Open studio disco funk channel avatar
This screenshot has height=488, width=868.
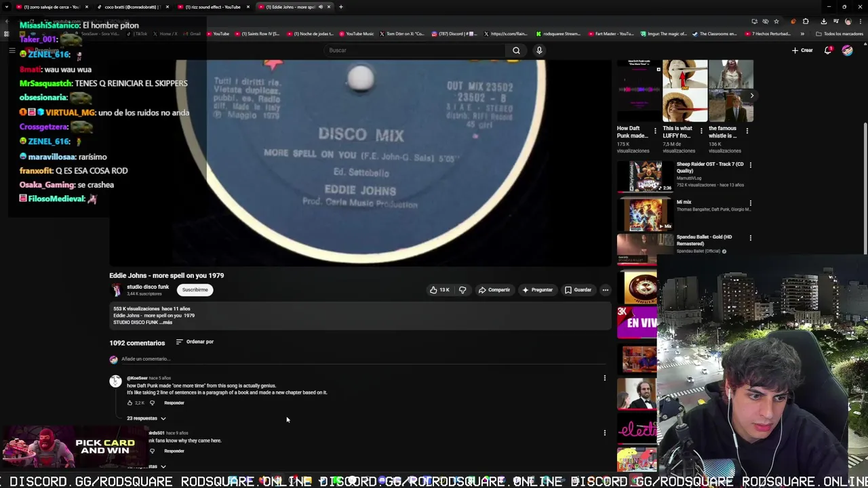117,290
